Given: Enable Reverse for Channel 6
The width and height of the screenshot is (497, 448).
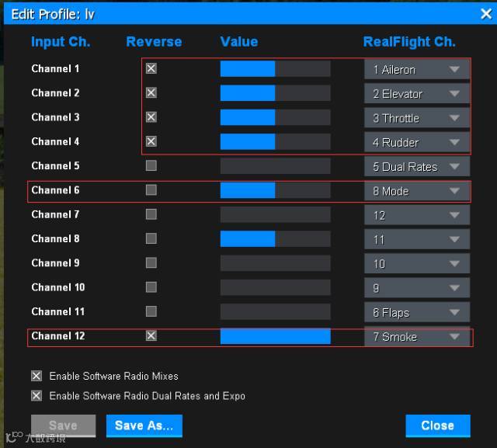Looking at the screenshot, I should tap(151, 189).
